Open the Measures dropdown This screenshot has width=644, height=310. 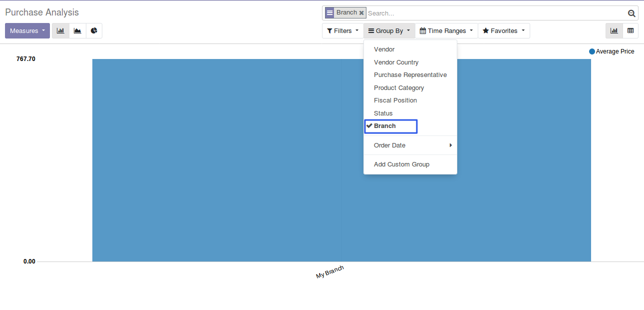(27, 30)
